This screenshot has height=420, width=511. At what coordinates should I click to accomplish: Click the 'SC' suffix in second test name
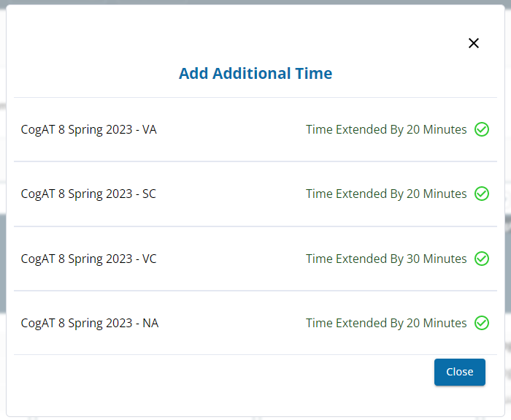[149, 194]
